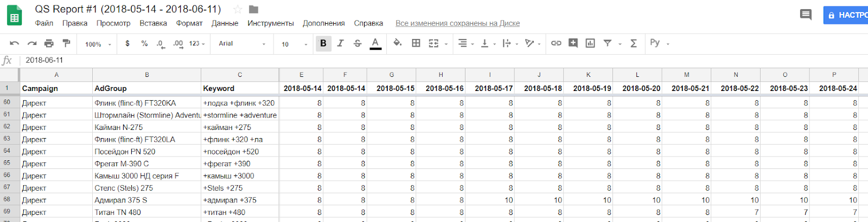Open functions sigma icon
Screen dimensions: 868x222
pyautogui.click(x=633, y=43)
